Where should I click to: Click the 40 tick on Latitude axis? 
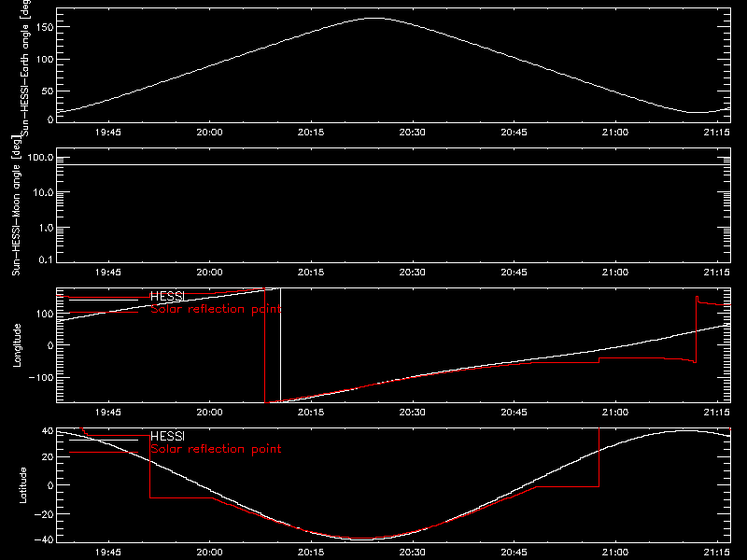coord(48,431)
